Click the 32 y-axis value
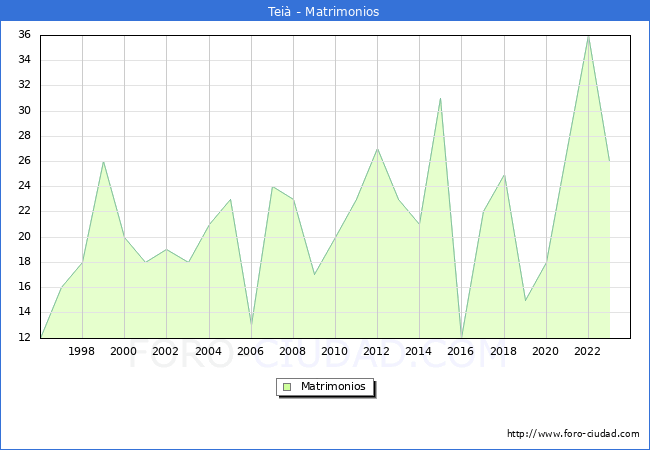This screenshot has width=650, height=450. 24,85
